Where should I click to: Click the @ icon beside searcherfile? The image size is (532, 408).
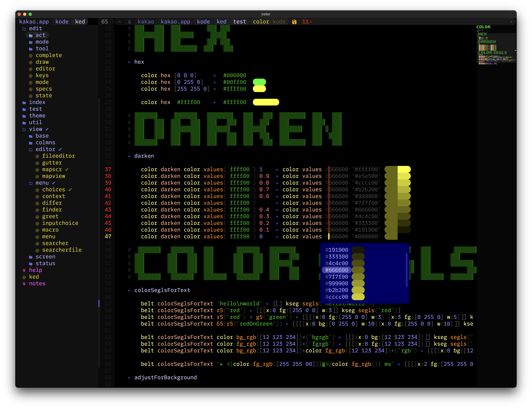37,250
